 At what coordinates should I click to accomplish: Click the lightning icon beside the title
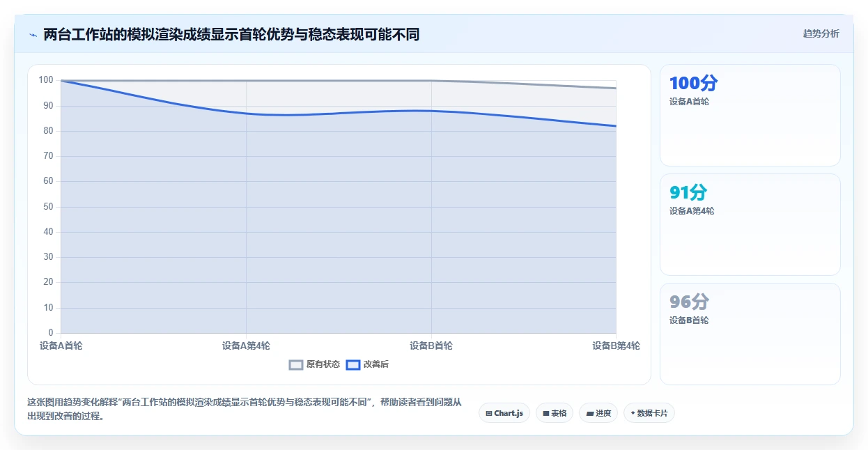(33, 34)
